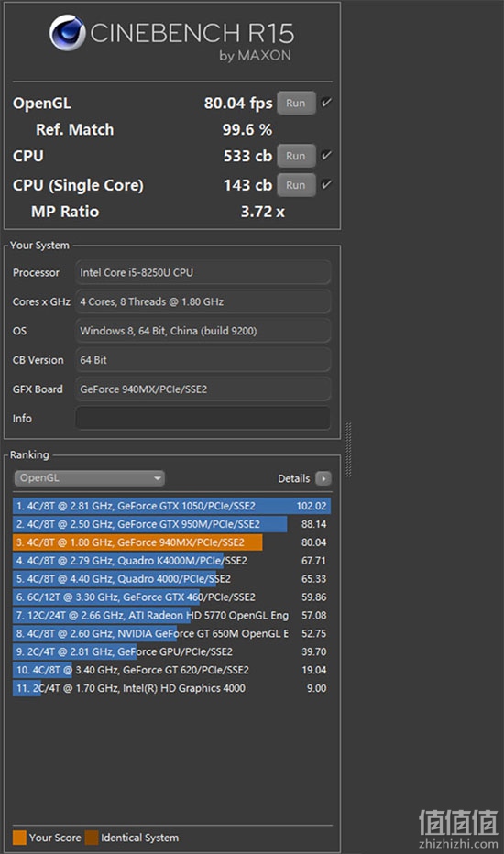Select the Quadro K4000M ranking row
Screen dimensions: 504x854
pos(171,561)
